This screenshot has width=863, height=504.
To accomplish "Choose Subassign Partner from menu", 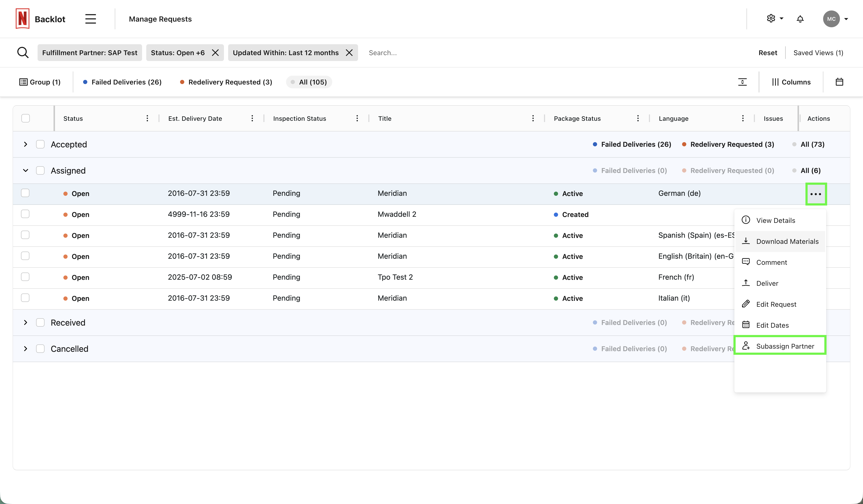I will 785,346.
